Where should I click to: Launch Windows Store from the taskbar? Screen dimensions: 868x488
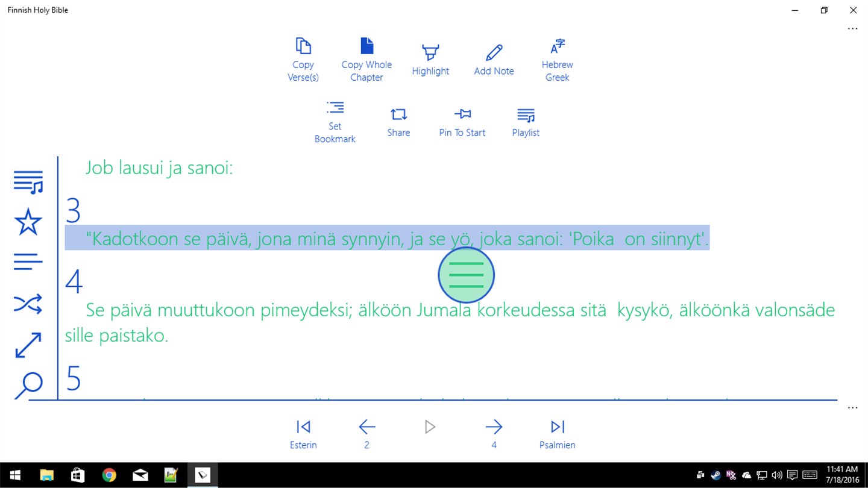(78, 475)
